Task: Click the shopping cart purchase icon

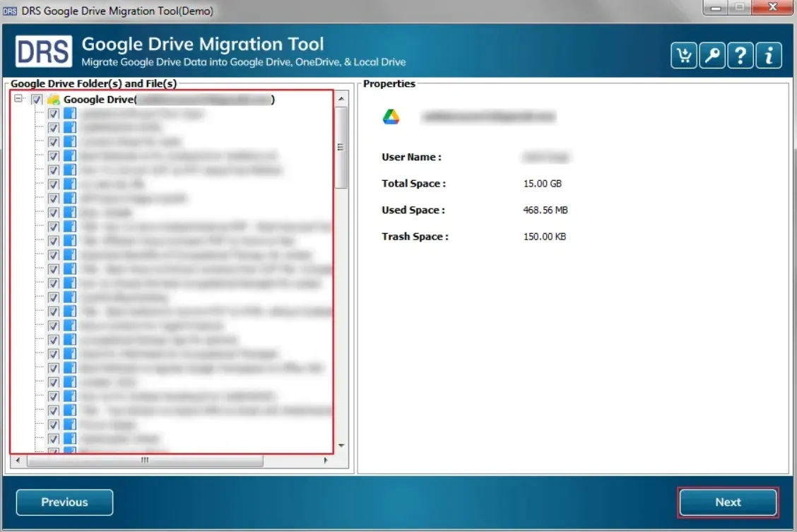Action: 683,55
